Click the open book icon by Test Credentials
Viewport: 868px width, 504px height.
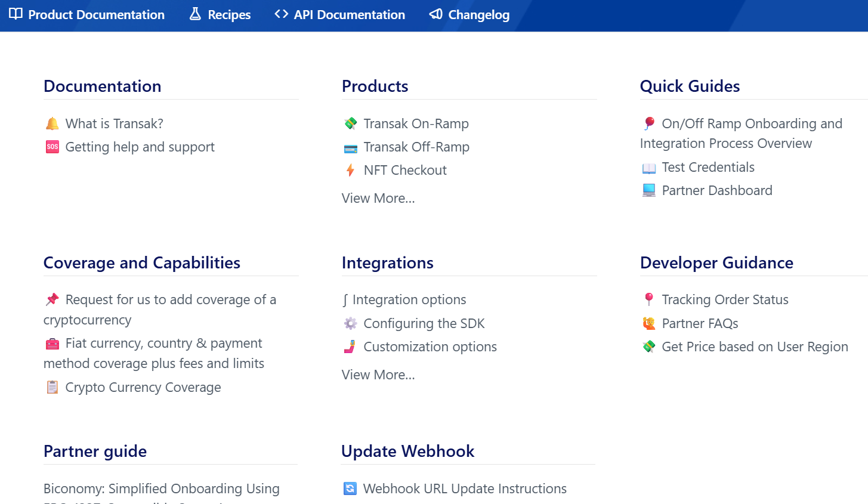tap(649, 168)
